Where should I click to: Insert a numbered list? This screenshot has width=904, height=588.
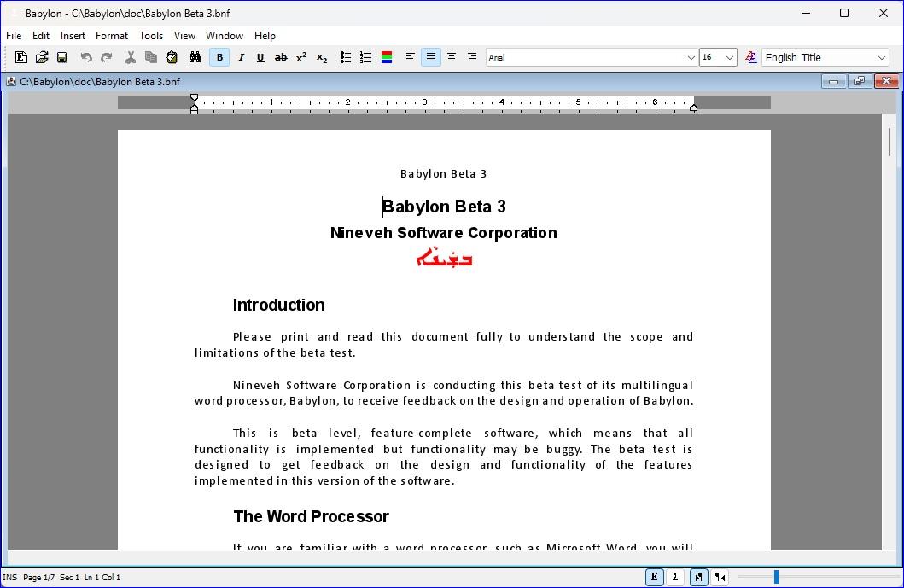(x=365, y=57)
